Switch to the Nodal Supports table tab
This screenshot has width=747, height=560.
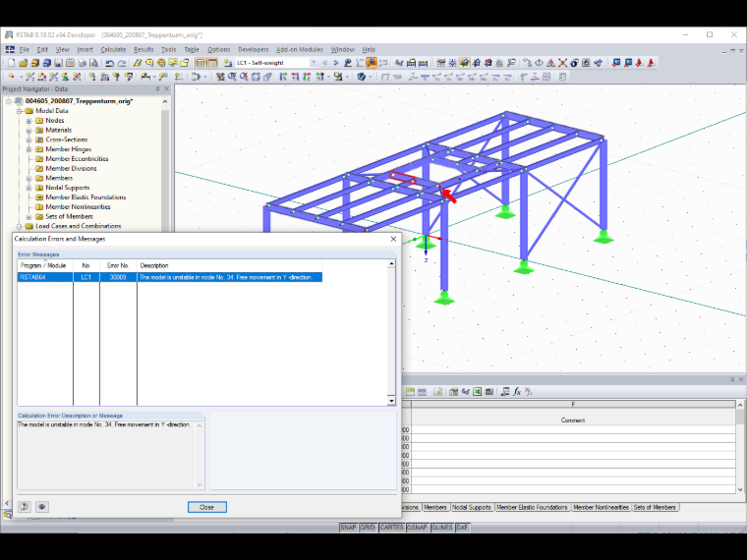[x=471, y=507]
